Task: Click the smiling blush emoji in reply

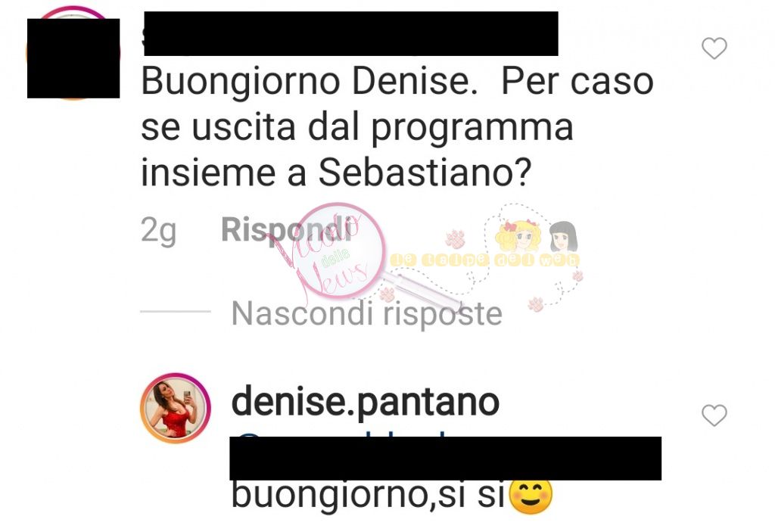Action: click(x=531, y=496)
